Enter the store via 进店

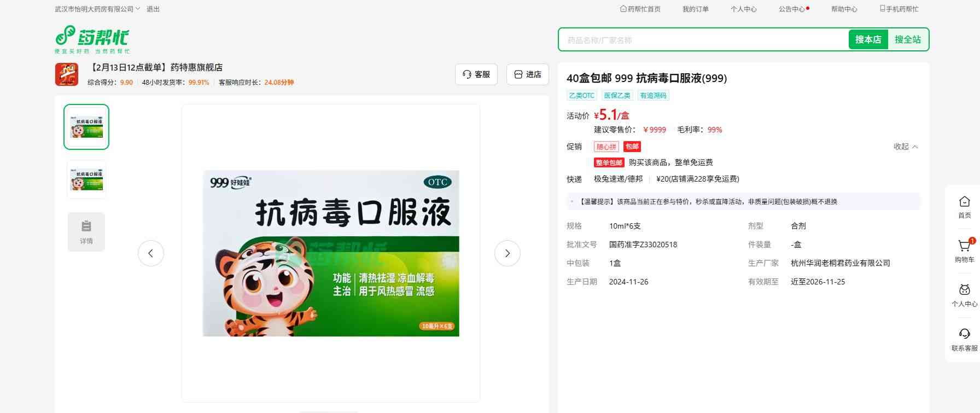tap(527, 74)
